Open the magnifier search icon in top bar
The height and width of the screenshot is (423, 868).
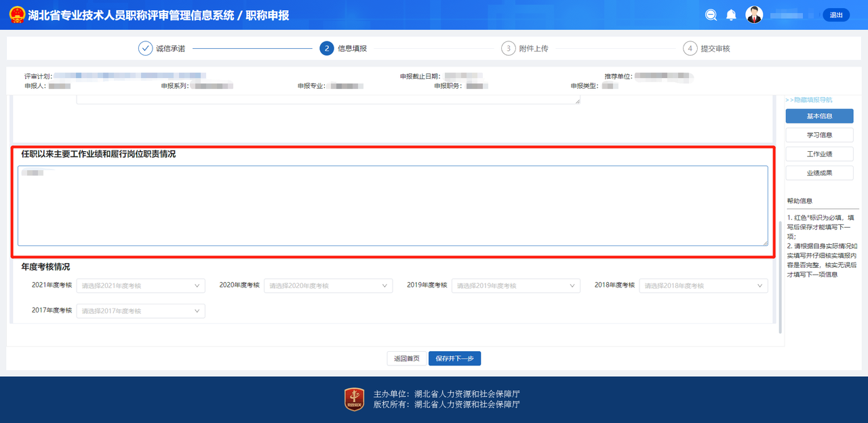(x=711, y=14)
